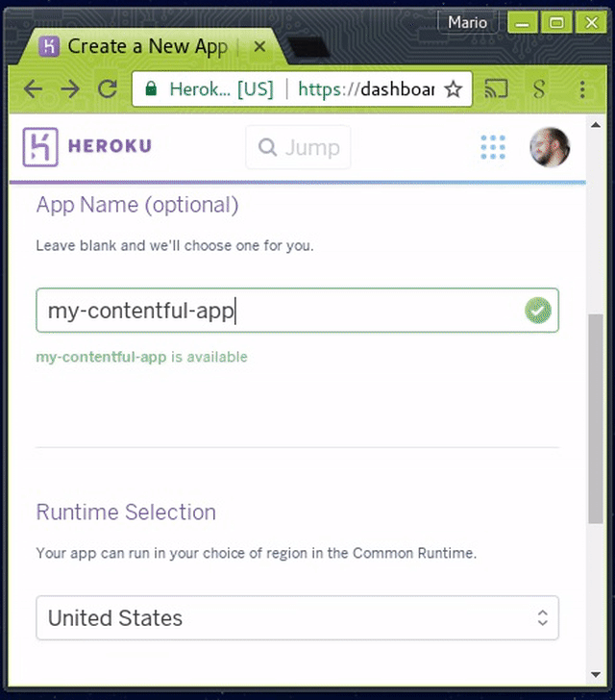The height and width of the screenshot is (700, 615).
Task: Go back with the browser back arrow
Action: coord(33,88)
